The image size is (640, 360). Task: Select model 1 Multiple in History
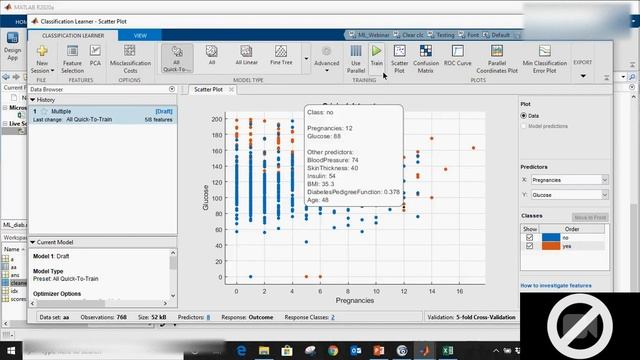(x=102, y=115)
